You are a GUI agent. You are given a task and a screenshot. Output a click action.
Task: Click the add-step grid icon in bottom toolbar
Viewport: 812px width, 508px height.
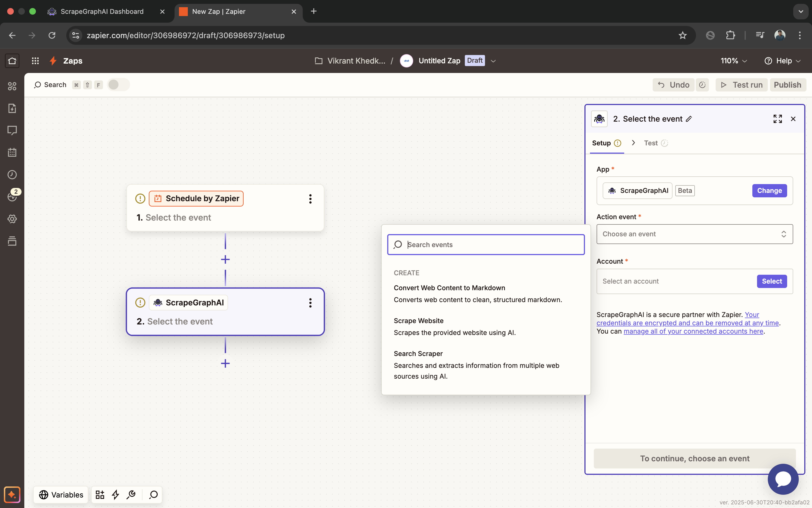click(x=100, y=494)
